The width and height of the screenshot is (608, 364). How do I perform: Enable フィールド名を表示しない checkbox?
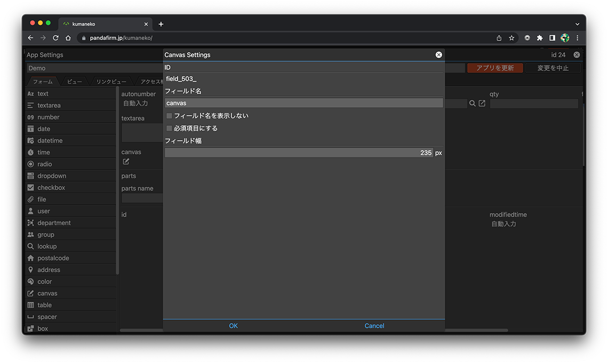169,116
